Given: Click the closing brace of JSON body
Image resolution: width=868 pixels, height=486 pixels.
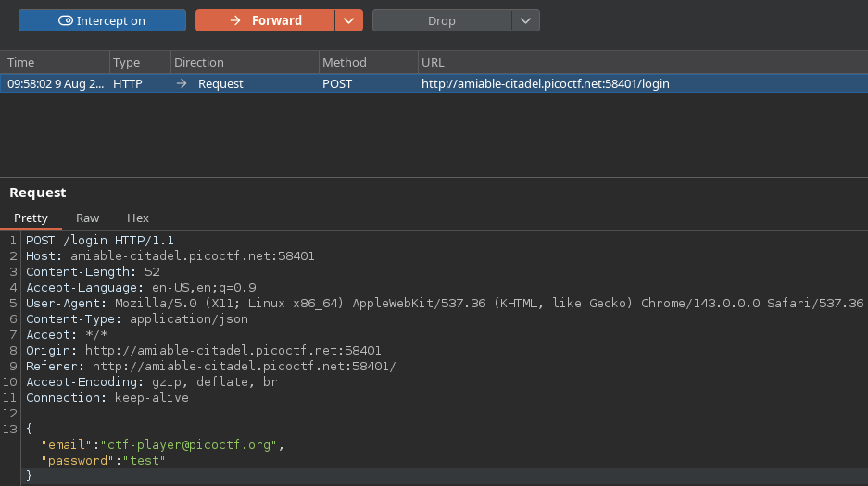Looking at the screenshot, I should pyautogui.click(x=30, y=476).
